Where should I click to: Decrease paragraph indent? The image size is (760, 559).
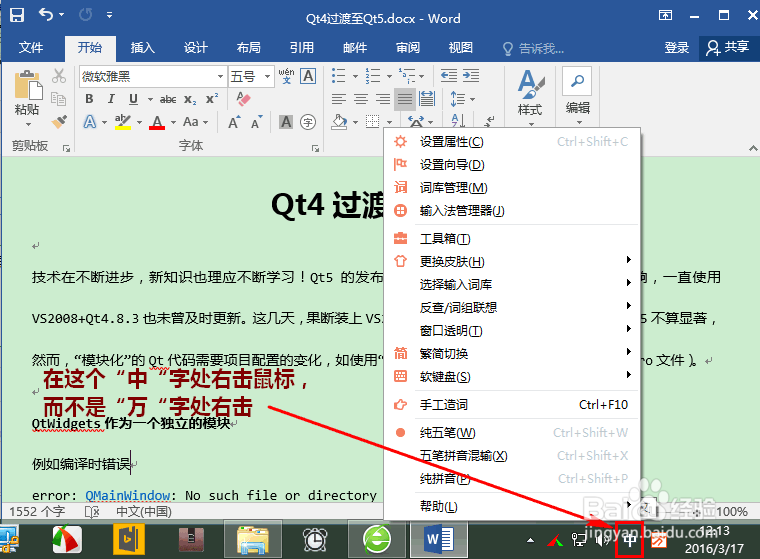[x=449, y=75]
